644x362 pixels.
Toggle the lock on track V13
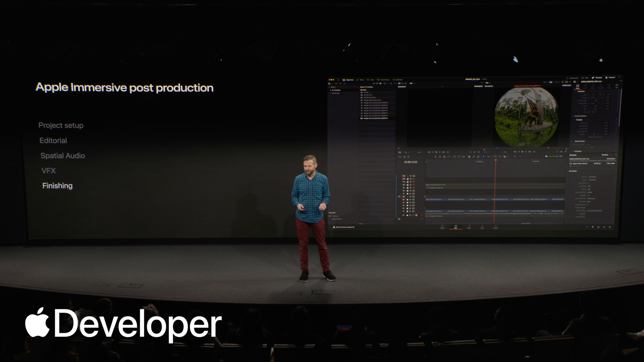click(407, 176)
